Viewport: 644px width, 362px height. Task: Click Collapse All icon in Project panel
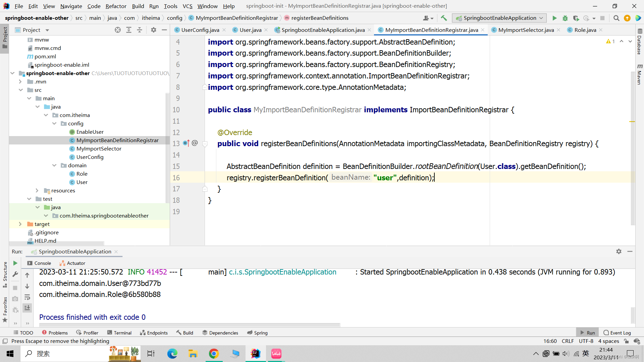tap(140, 30)
